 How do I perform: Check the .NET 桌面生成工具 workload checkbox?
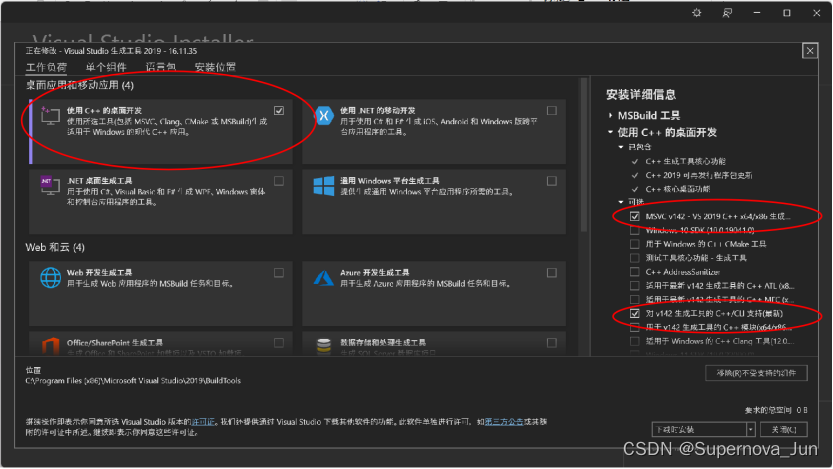(279, 181)
